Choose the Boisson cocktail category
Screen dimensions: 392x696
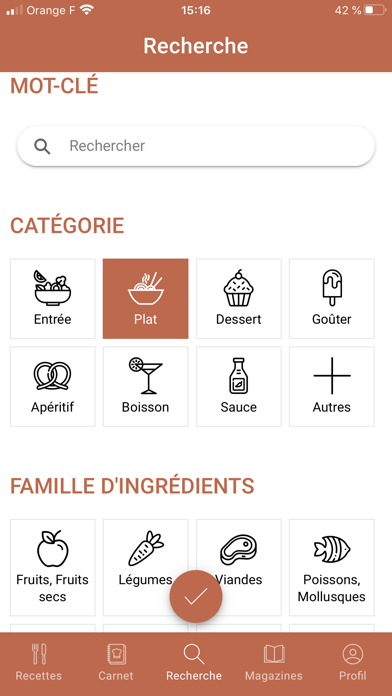point(146,387)
